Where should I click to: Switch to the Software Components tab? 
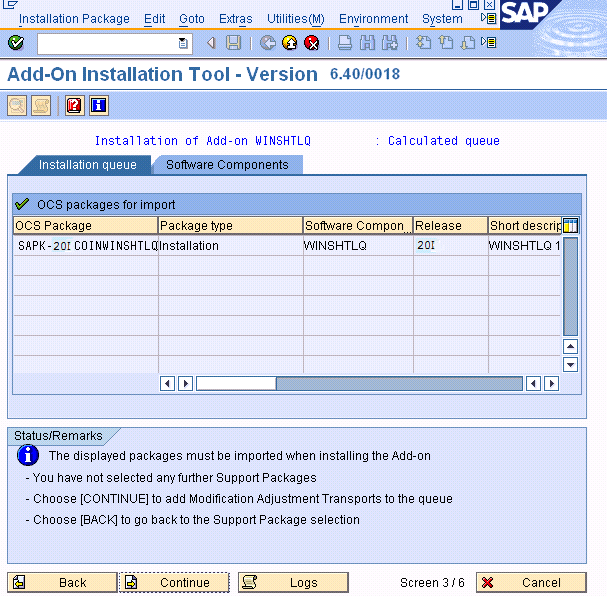(x=227, y=165)
